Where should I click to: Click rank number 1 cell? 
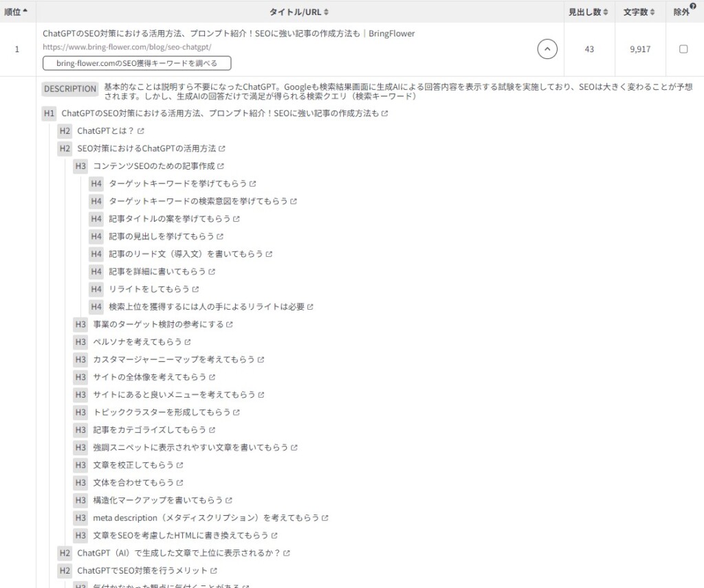[x=17, y=49]
